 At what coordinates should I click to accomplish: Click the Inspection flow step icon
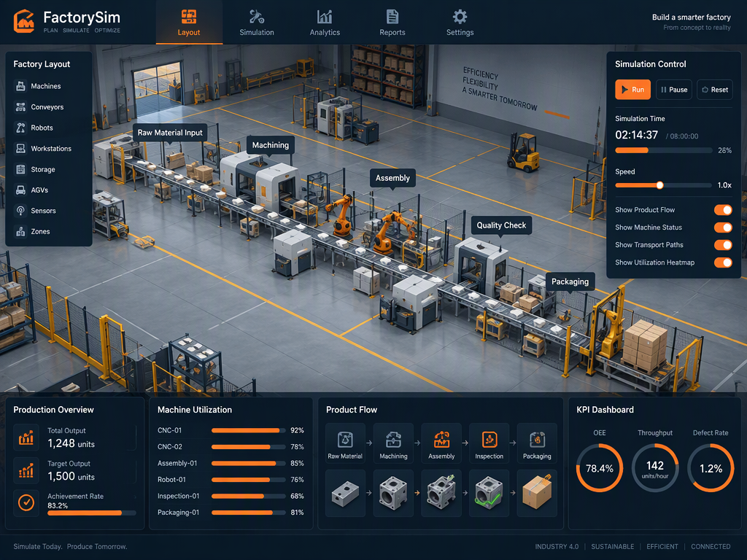pyautogui.click(x=489, y=440)
